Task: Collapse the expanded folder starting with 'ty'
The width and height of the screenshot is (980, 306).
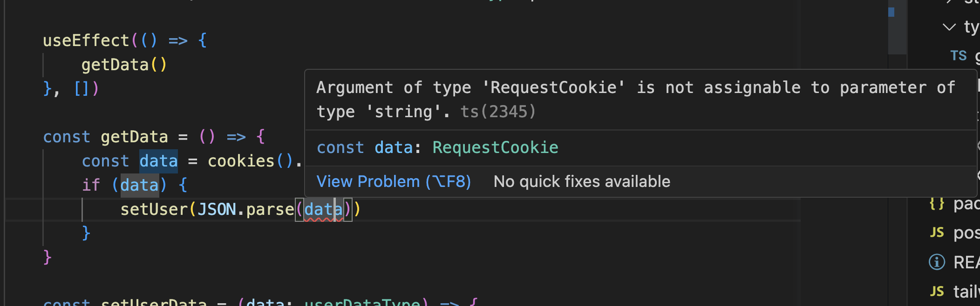Action: tap(949, 27)
